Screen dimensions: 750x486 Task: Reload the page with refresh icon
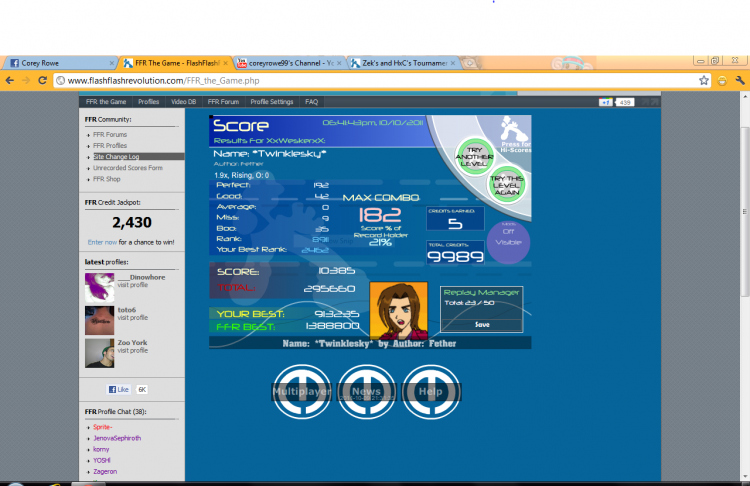point(43,80)
